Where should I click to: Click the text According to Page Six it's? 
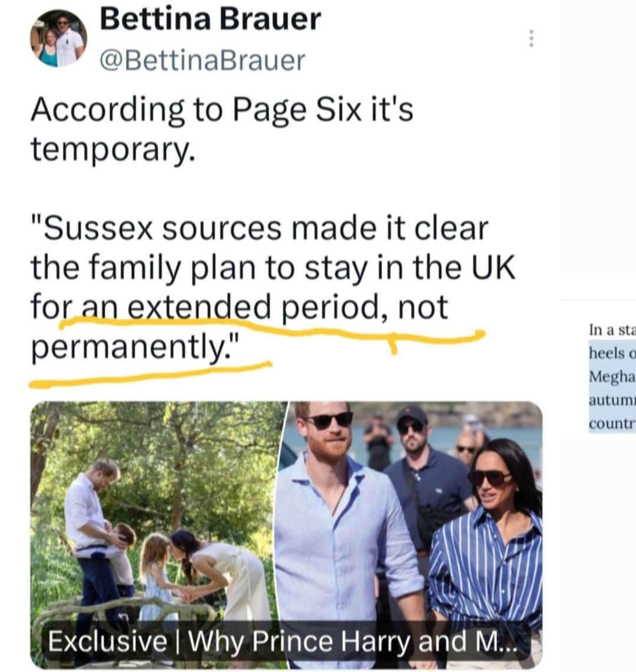point(222,111)
